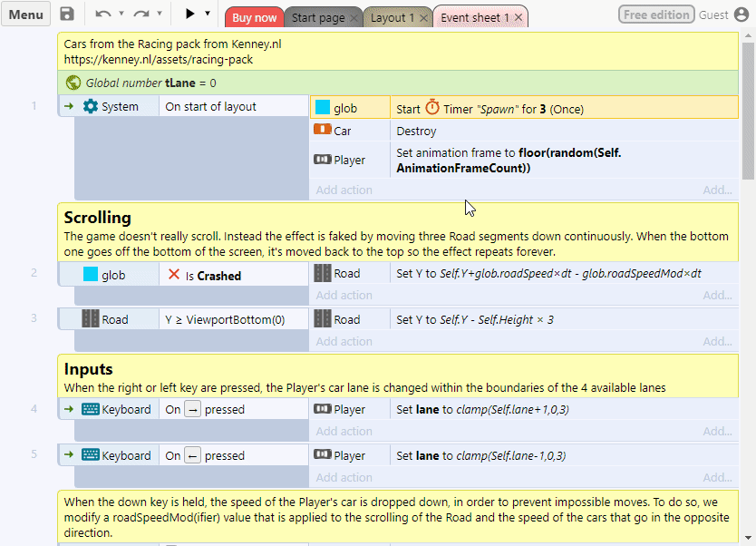Click the Free edition button
This screenshot has width=756, height=546.
(x=656, y=15)
